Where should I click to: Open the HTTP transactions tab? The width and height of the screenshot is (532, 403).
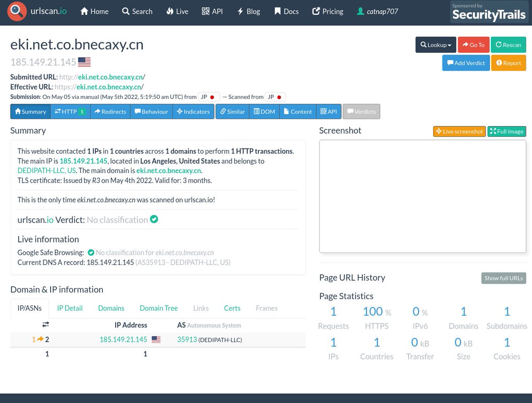[x=70, y=111]
